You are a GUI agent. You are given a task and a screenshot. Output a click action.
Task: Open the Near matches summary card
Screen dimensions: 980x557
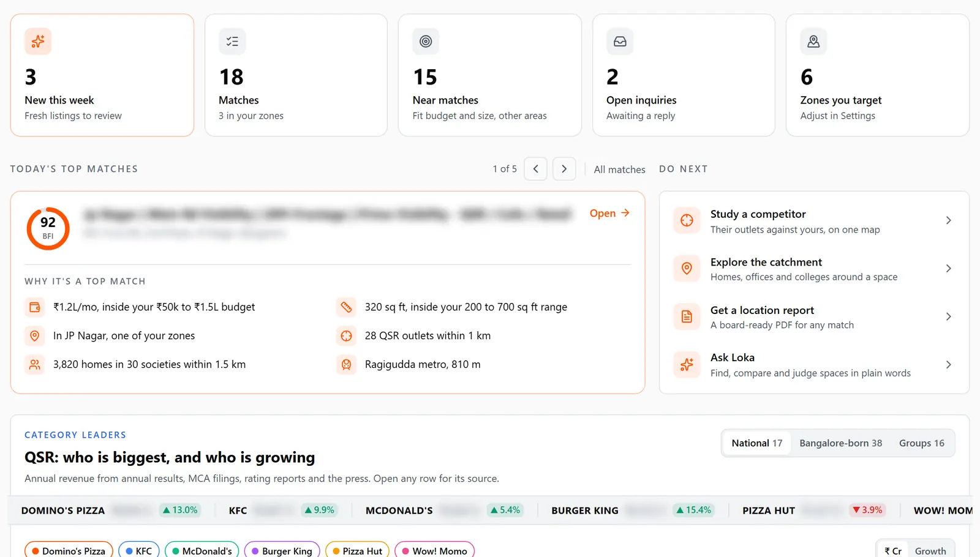pyautogui.click(x=490, y=75)
